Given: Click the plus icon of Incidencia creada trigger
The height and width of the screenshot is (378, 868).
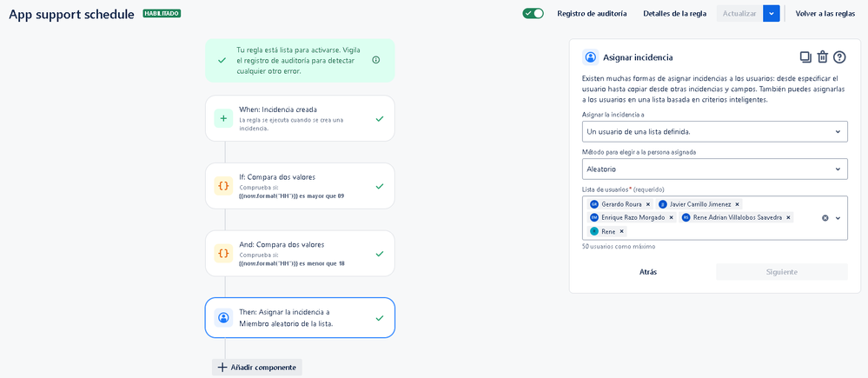Looking at the screenshot, I should (x=223, y=118).
